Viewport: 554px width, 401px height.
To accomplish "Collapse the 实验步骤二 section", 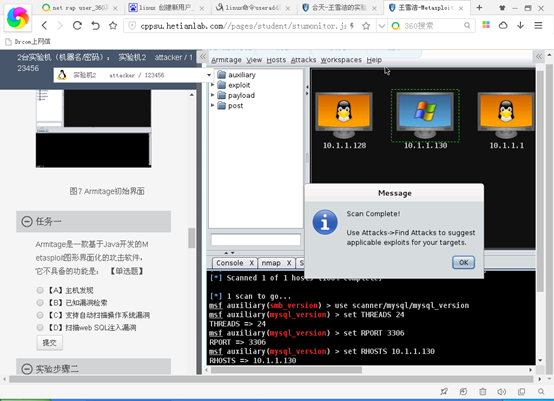I will point(27,369).
